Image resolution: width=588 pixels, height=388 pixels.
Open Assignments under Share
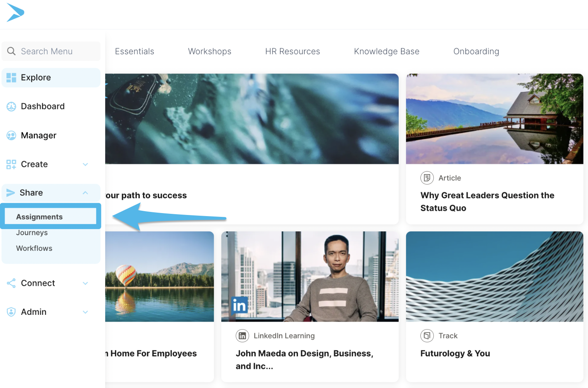(x=40, y=217)
